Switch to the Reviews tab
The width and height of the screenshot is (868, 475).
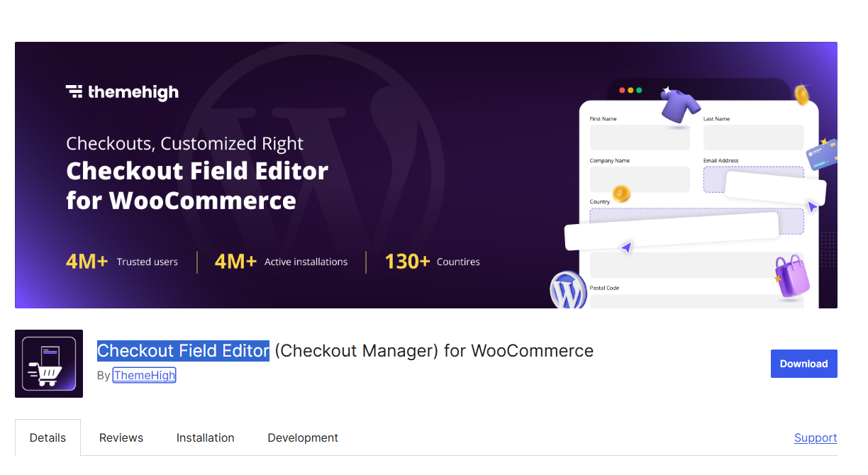(x=121, y=437)
